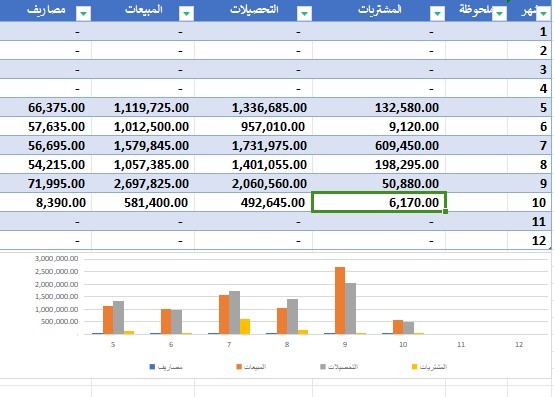The height and width of the screenshot is (397, 554).
Task: Open filter dropdown for مصاريف column
Action: 83,14
